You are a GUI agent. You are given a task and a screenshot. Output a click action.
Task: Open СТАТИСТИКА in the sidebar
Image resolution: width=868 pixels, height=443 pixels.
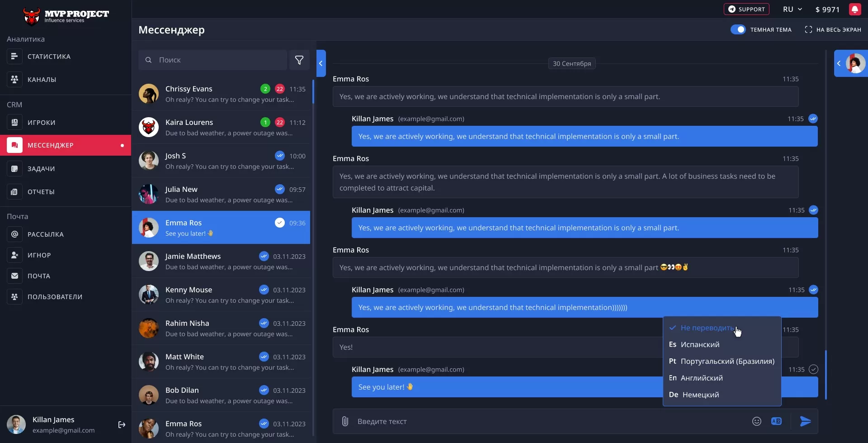(x=49, y=57)
